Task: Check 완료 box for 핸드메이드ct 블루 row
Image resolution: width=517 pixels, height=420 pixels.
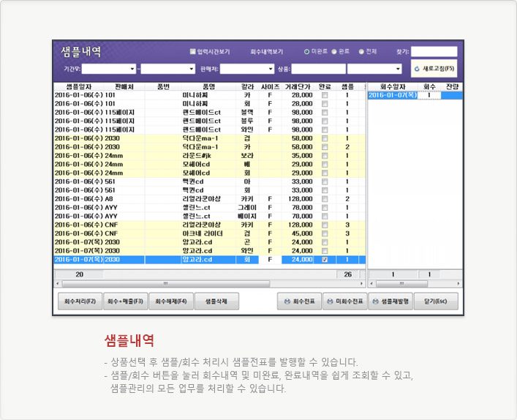Action: point(325,121)
